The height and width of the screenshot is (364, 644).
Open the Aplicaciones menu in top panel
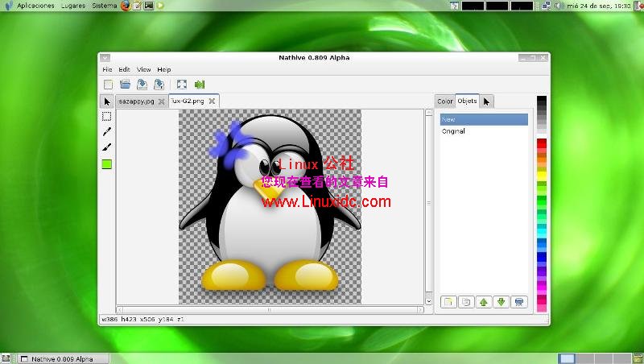pyautogui.click(x=35, y=6)
